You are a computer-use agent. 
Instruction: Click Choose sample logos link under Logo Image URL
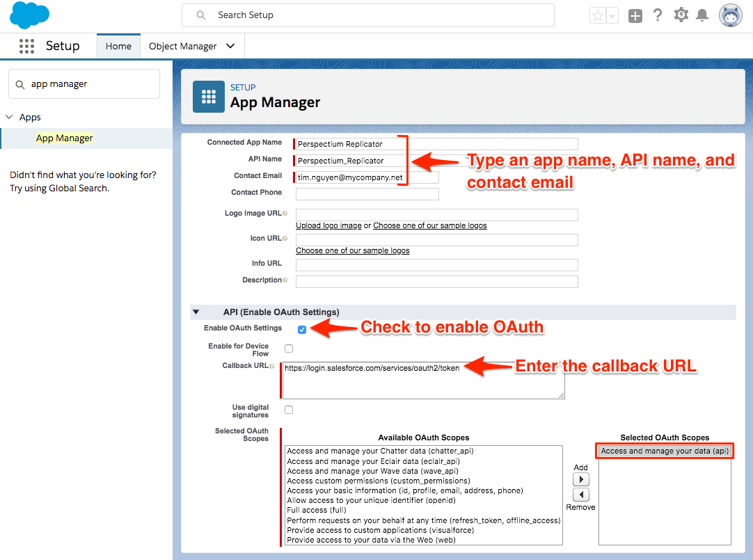[430, 225]
